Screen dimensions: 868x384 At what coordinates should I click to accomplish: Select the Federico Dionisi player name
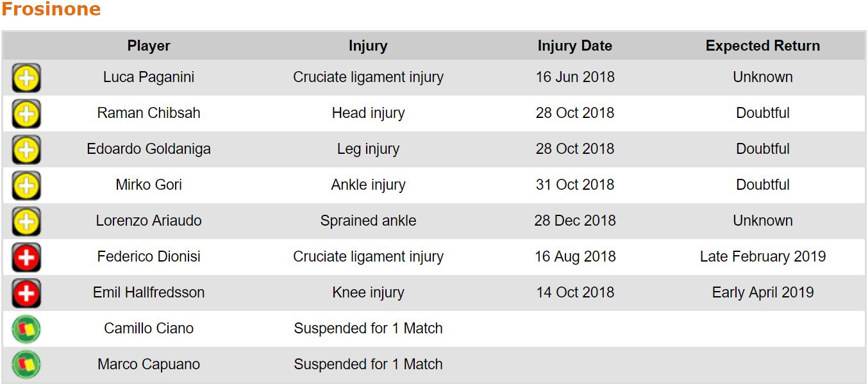tap(149, 256)
